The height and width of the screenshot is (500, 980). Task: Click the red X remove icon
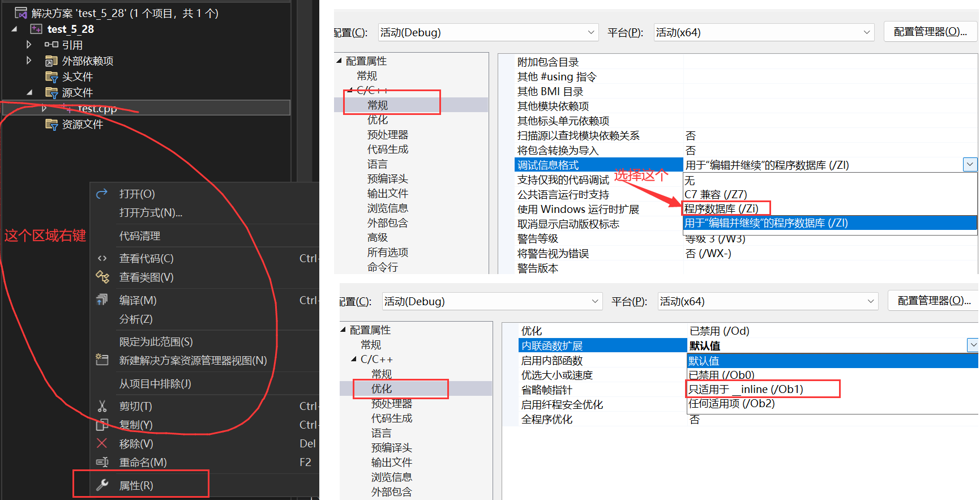point(102,443)
